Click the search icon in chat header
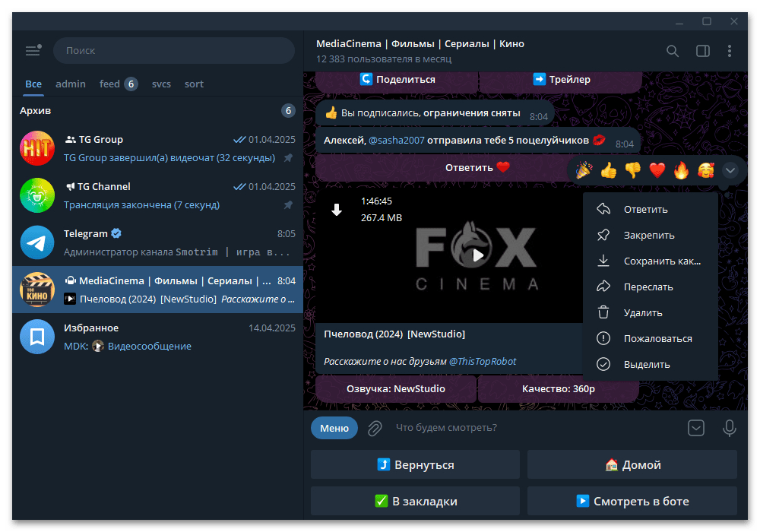Viewport: 760px width, 532px height. click(x=673, y=51)
